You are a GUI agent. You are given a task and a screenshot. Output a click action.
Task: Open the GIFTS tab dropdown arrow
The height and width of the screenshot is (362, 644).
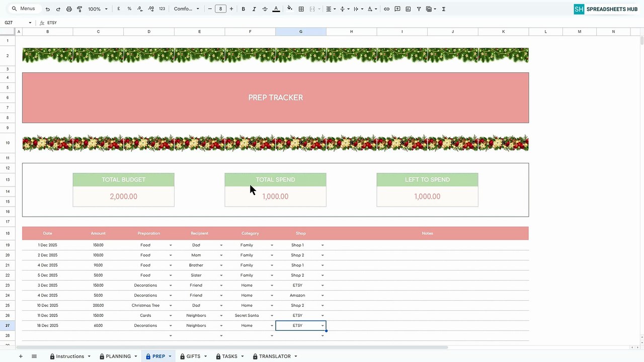click(x=205, y=356)
